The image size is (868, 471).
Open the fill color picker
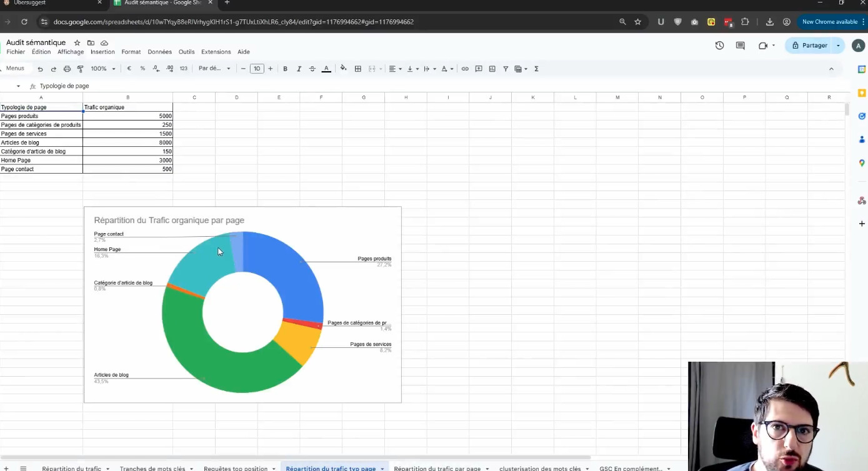pos(343,69)
